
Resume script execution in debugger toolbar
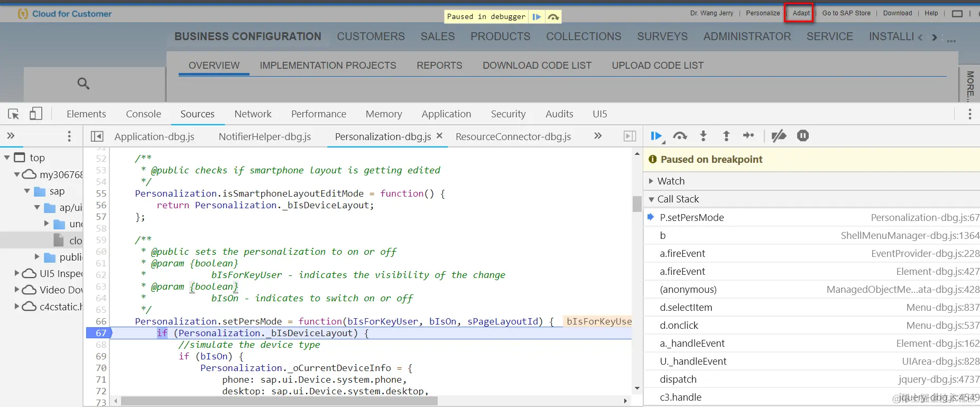point(657,136)
